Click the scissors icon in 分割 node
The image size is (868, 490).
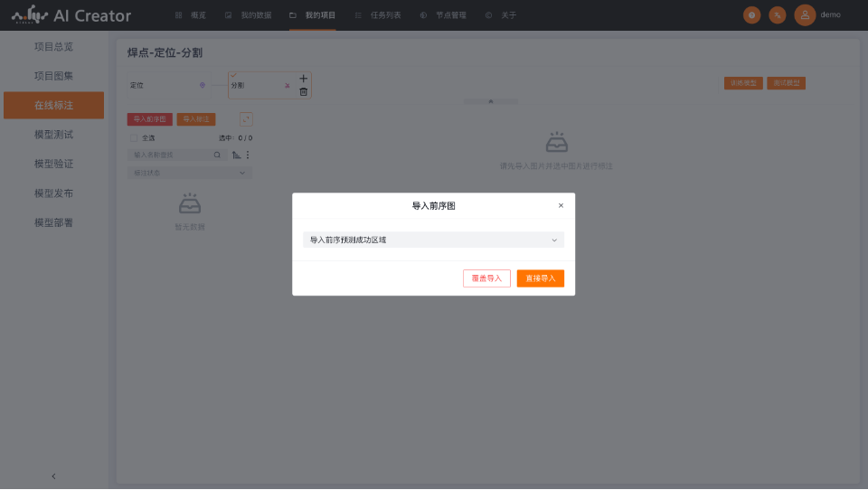coord(288,86)
